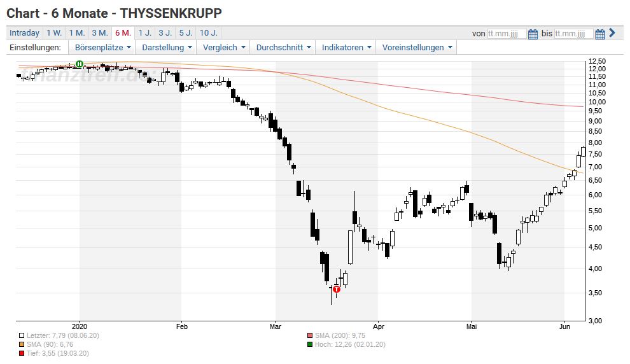
Task: Click the 'SMA (90): 6,76' legend text
Action: coord(50,344)
